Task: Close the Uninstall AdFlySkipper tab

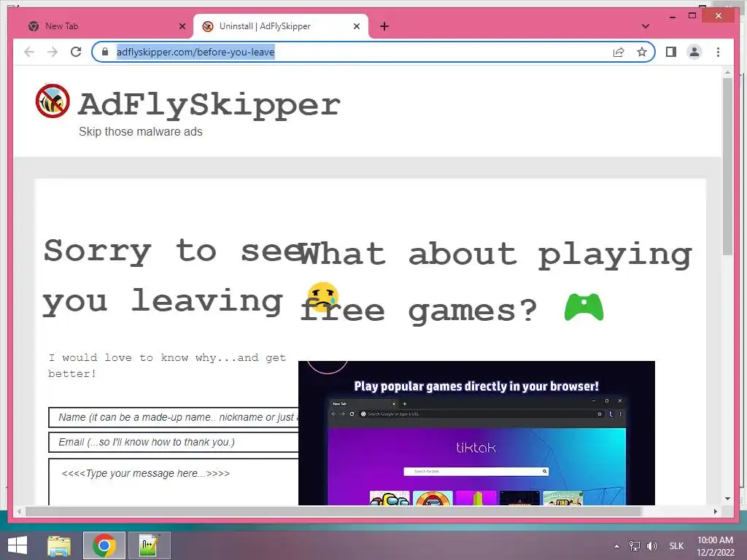Action: click(356, 26)
